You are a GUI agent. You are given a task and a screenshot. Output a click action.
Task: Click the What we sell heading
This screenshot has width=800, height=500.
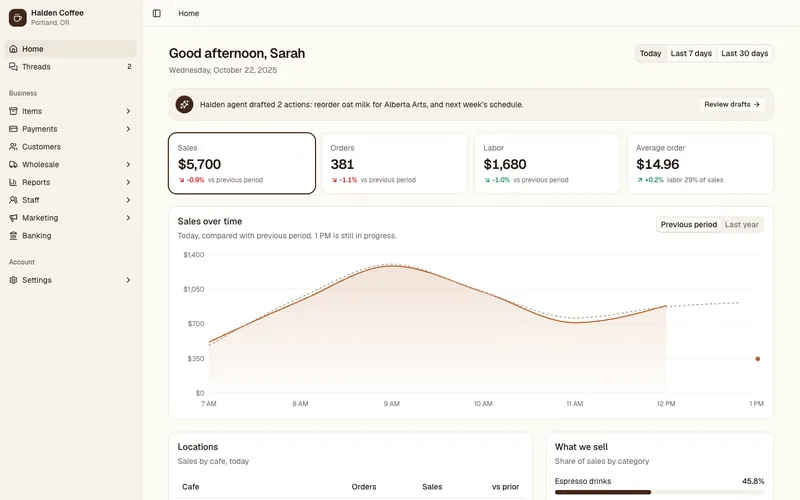pos(581,447)
